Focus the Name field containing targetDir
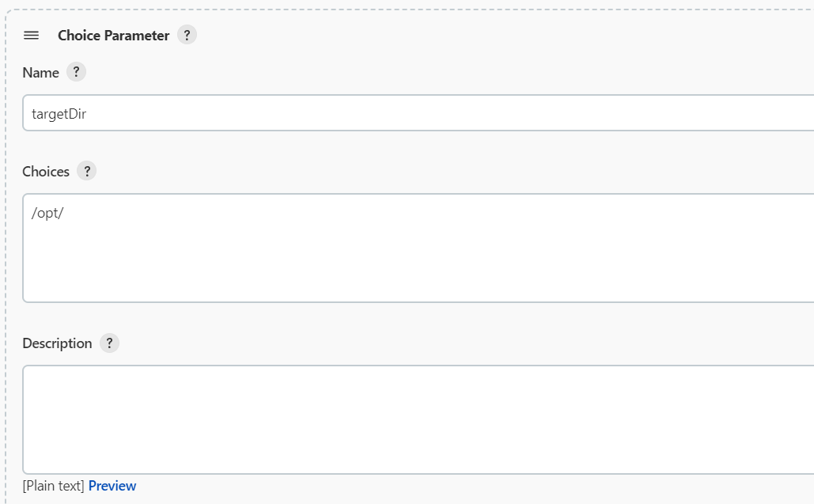This screenshot has width=814, height=504. point(418,112)
